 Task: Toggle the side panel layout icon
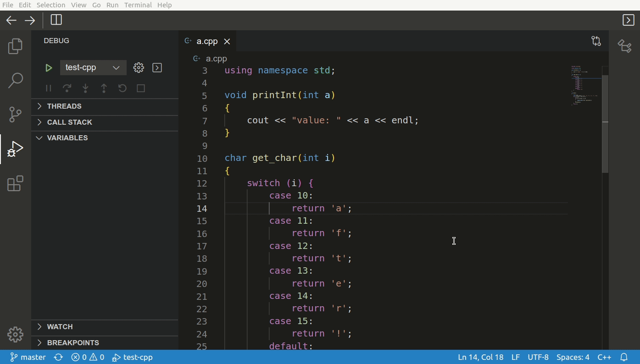(x=56, y=20)
